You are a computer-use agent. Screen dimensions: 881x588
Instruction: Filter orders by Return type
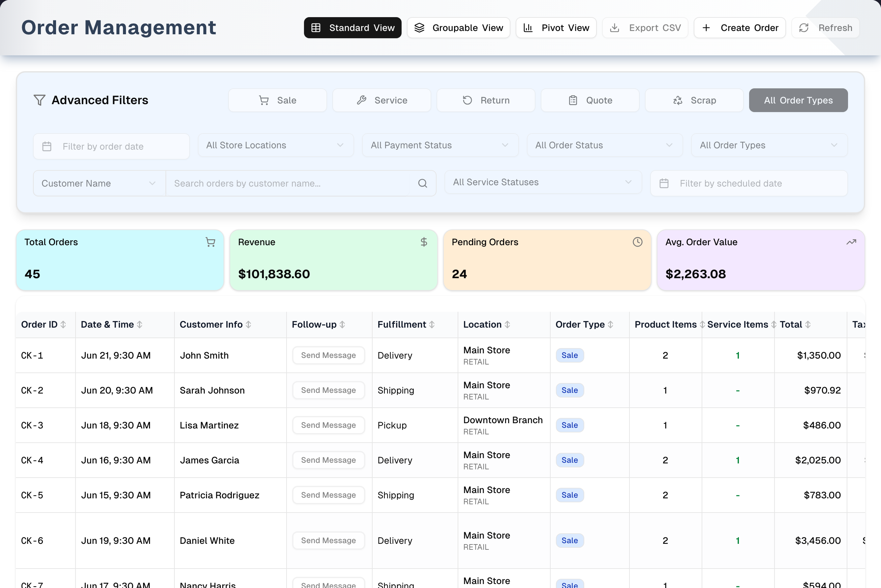[486, 100]
